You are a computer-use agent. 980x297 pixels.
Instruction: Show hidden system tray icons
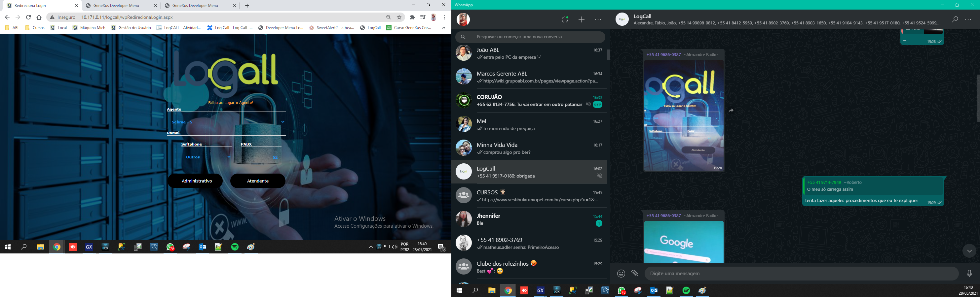tap(371, 247)
